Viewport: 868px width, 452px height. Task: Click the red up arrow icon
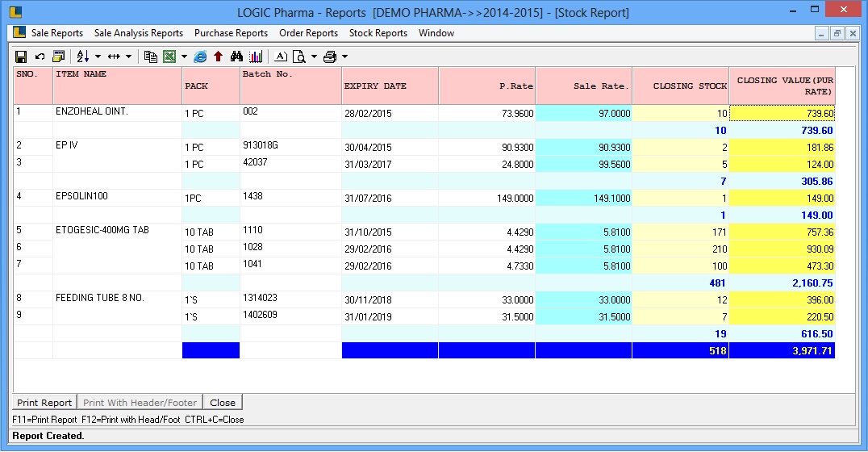[218, 56]
